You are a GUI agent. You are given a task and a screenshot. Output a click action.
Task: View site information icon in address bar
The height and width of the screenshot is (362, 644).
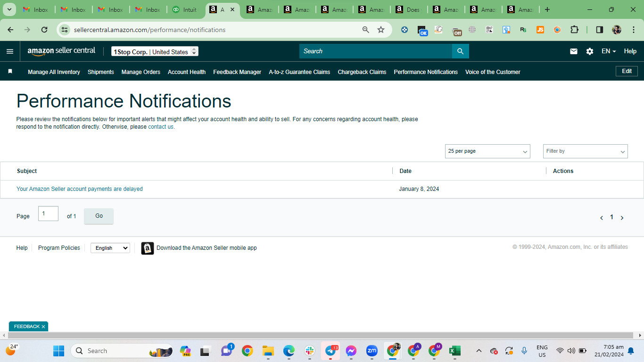click(x=66, y=30)
